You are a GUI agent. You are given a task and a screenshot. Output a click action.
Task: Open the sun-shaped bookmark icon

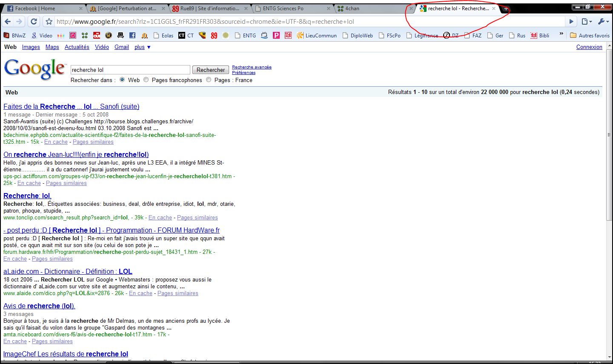[226, 35]
